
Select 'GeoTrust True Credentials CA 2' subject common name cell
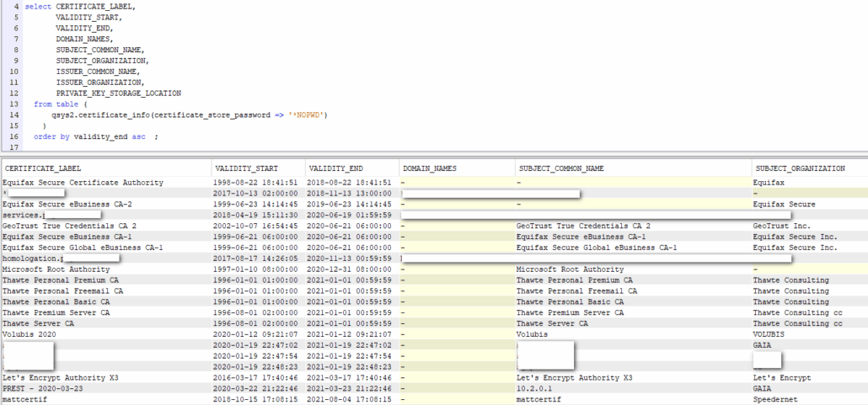(583, 226)
